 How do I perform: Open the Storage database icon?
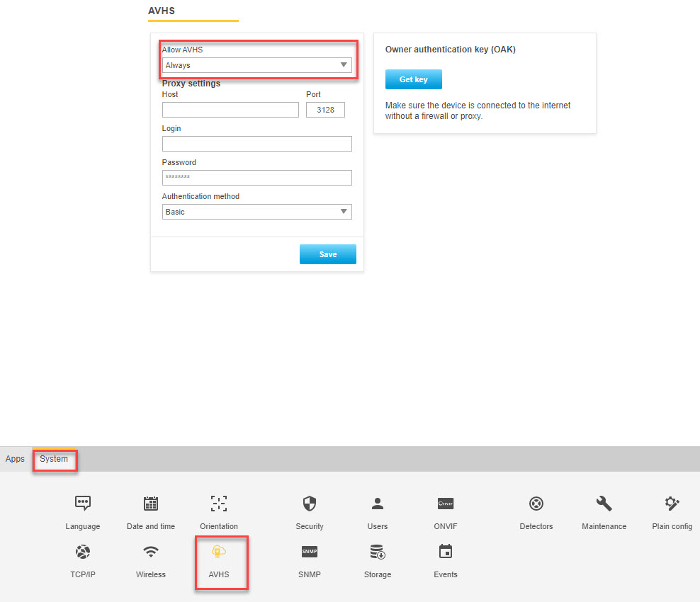[378, 552]
